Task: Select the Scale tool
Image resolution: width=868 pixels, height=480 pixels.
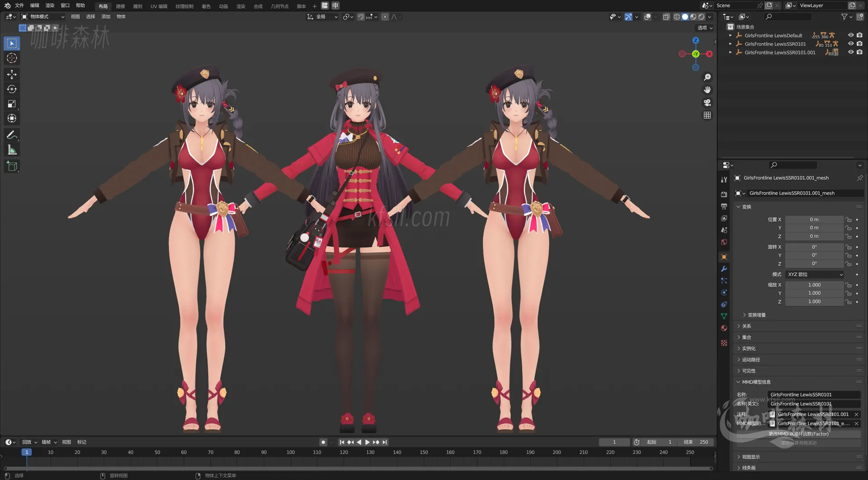Action: click(11, 104)
